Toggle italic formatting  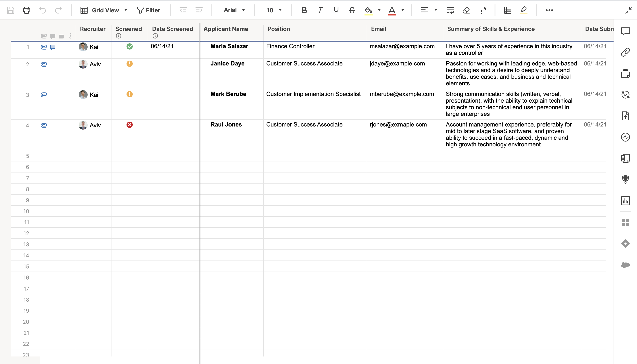pyautogui.click(x=320, y=10)
